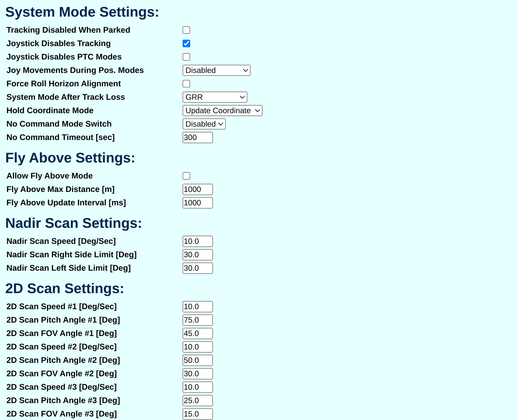
Task: Focus the Fly Above Max Distance field
Action: pyautogui.click(x=198, y=189)
